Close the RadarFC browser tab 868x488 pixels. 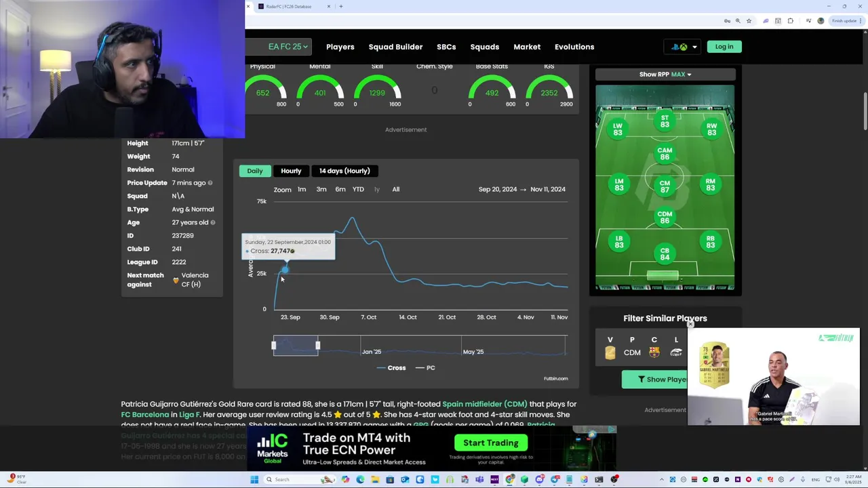click(x=329, y=6)
